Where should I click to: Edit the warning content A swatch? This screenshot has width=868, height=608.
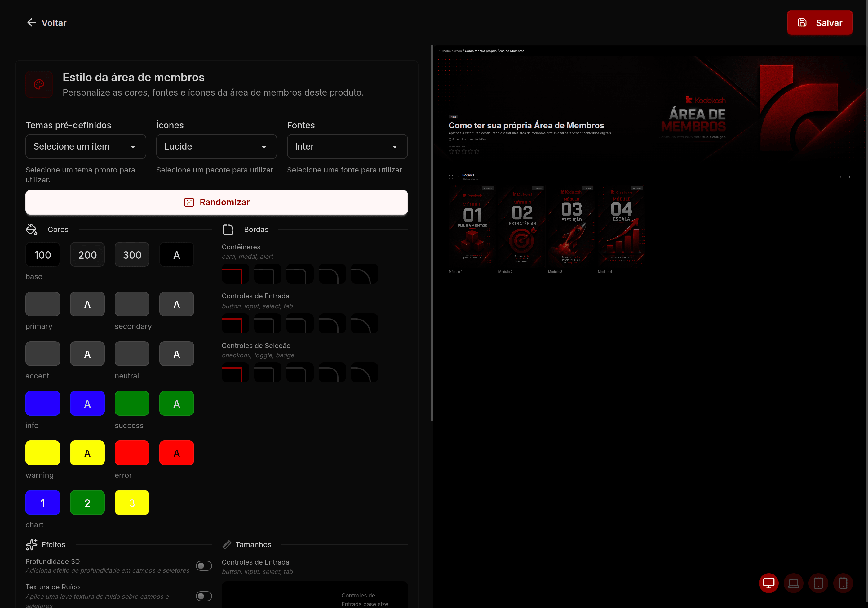[87, 453]
